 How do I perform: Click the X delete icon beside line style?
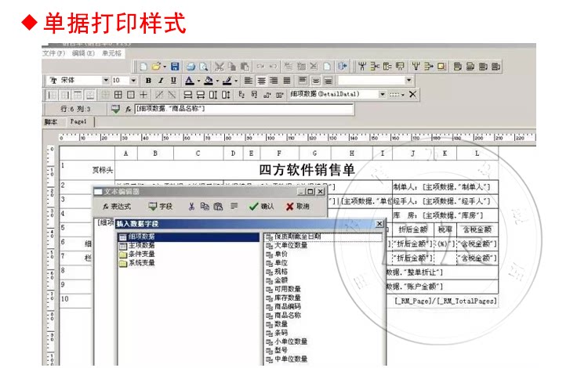click(412, 94)
